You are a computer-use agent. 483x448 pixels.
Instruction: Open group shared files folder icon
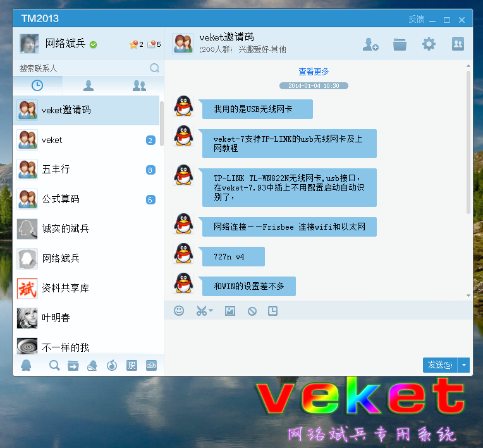pyautogui.click(x=400, y=44)
